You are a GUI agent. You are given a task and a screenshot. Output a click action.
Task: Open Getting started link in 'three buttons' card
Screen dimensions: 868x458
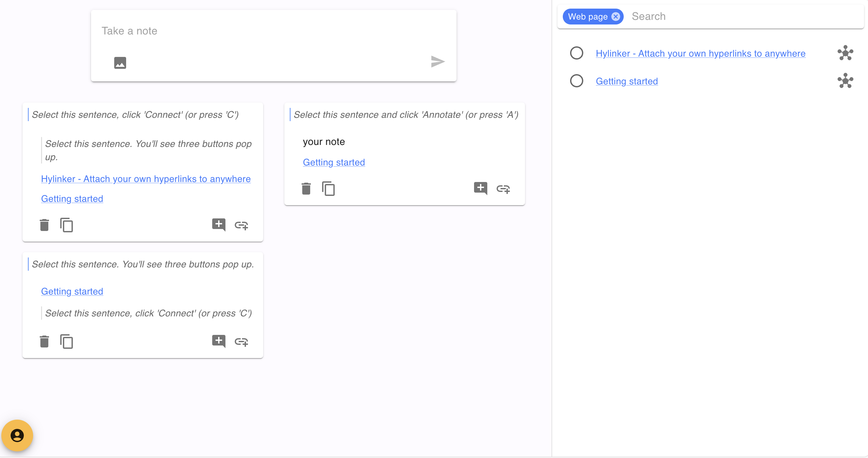coord(72,291)
